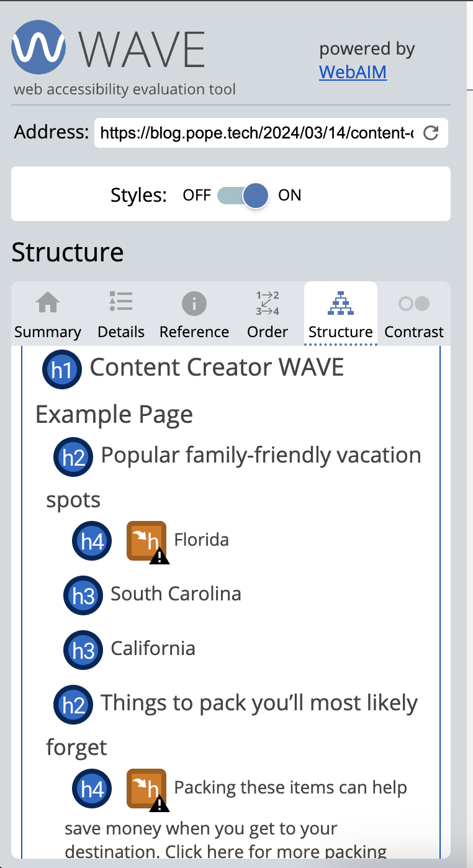Image resolution: width=473 pixels, height=868 pixels.
Task: Click the warning icon near the Packing heading
Action: [146, 789]
